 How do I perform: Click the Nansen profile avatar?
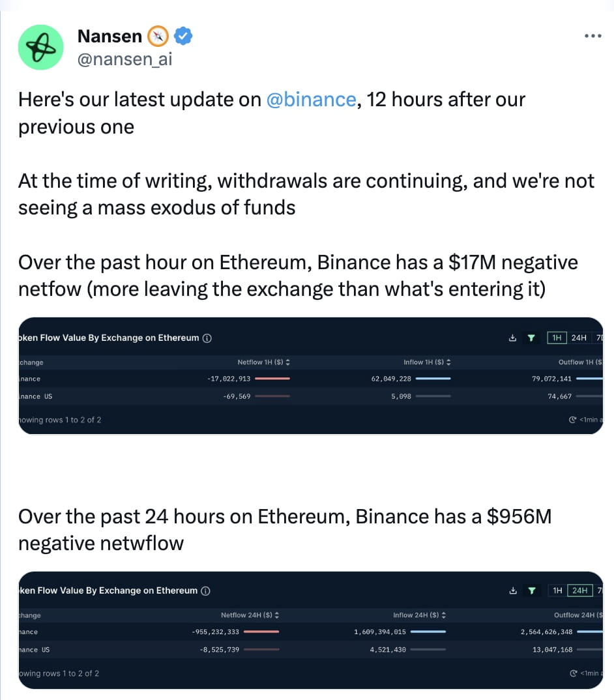point(40,48)
